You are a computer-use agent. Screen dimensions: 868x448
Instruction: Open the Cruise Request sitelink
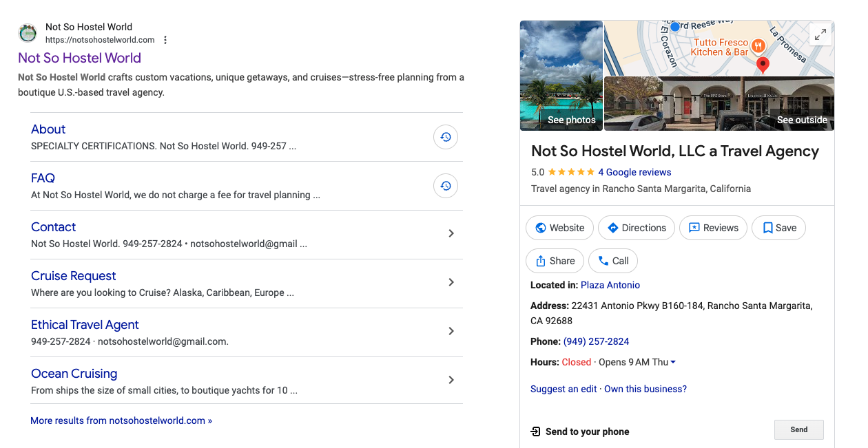click(73, 276)
